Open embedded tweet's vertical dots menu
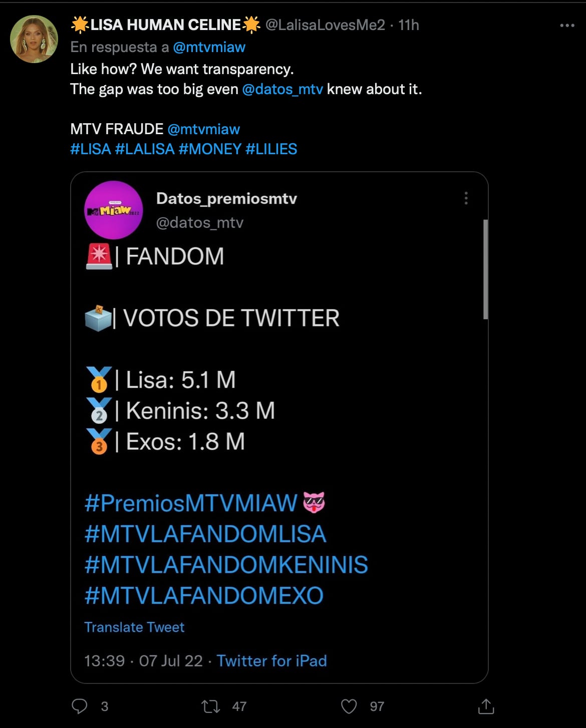Screen dimensions: 586x728 466,198
